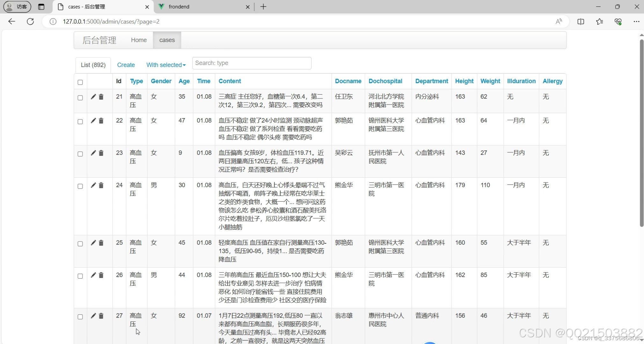Open the browser settings menu
The width and height of the screenshot is (644, 344).
coord(637,21)
